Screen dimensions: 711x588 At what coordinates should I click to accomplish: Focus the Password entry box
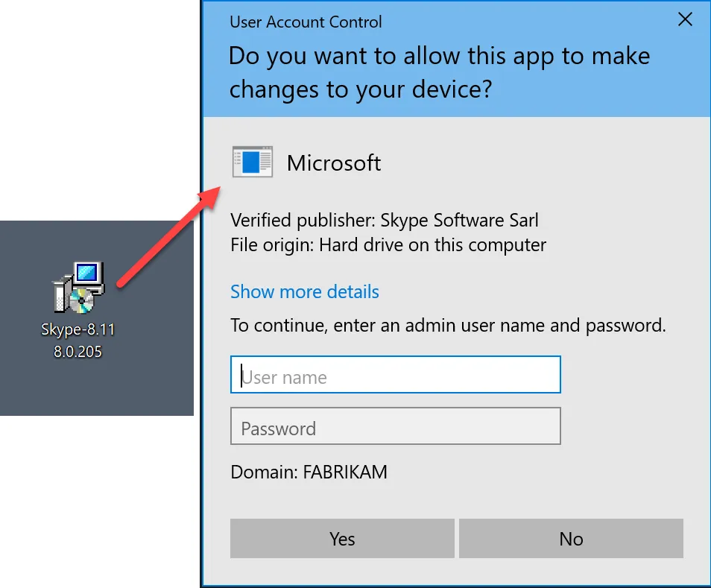tap(395, 426)
